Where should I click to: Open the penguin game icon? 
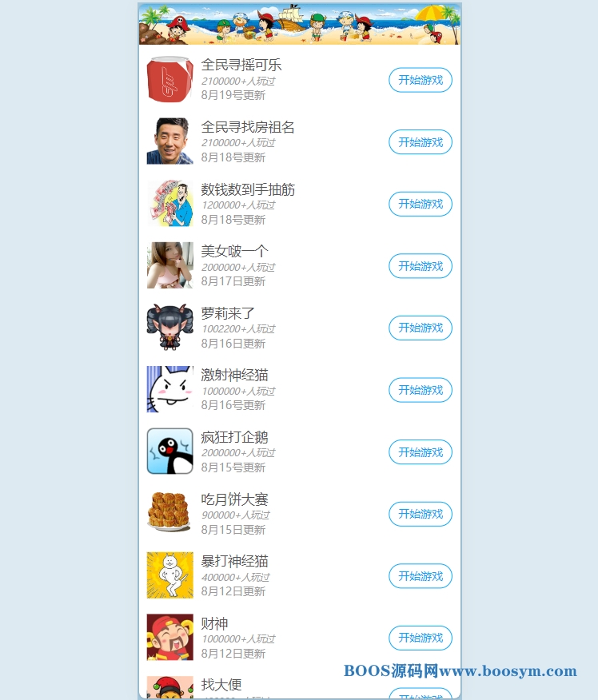click(x=169, y=451)
